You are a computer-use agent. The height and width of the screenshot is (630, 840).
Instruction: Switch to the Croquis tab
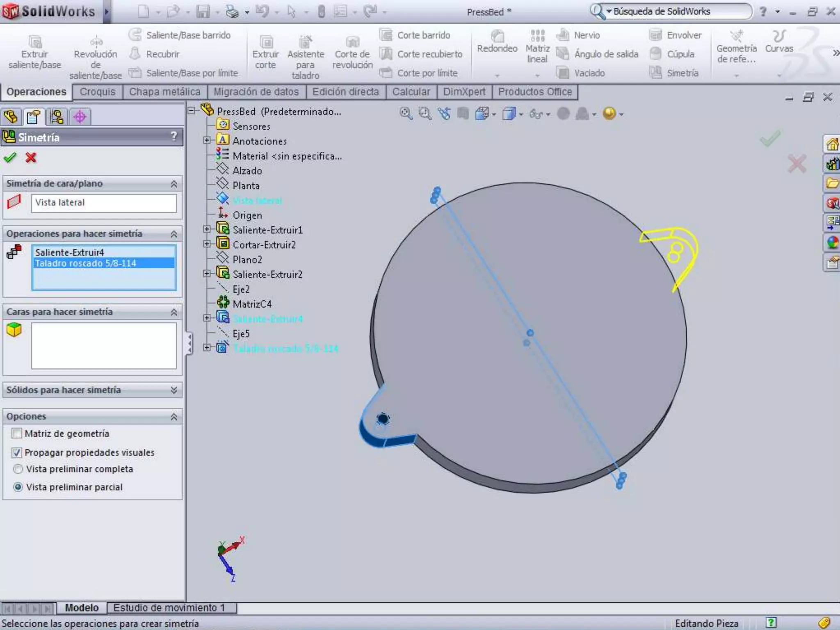pos(97,92)
